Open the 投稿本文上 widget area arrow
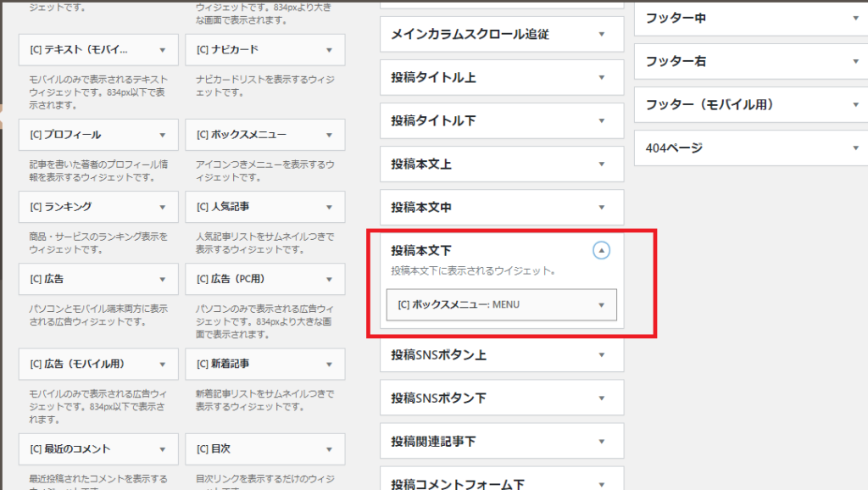868x490 pixels. click(601, 164)
